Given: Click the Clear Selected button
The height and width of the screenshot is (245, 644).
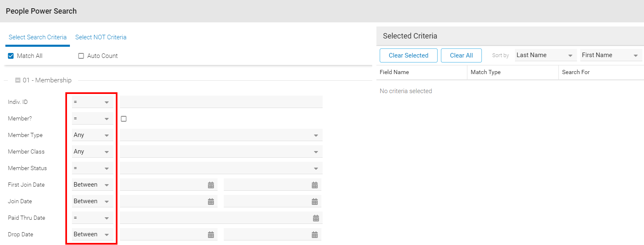Looking at the screenshot, I should (x=409, y=55).
